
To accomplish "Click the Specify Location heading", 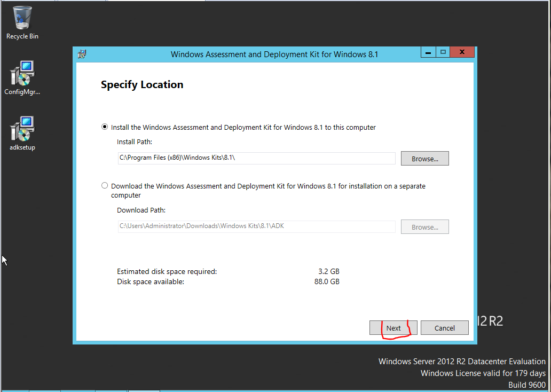I will tap(142, 85).
